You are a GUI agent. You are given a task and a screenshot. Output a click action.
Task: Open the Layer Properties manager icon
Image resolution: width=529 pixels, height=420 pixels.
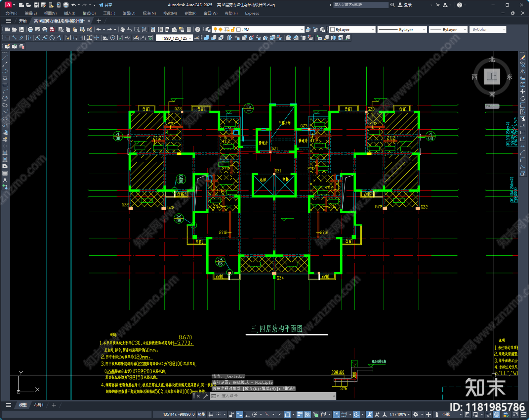(x=208, y=29)
